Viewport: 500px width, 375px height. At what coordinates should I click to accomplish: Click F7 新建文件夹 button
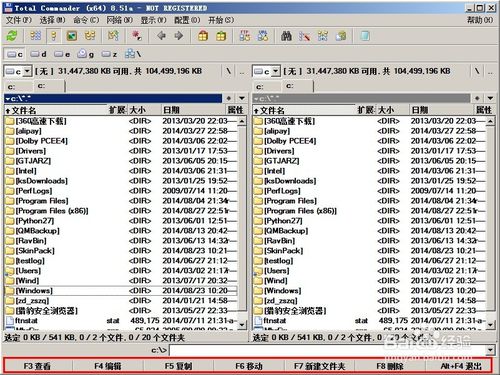tap(319, 366)
